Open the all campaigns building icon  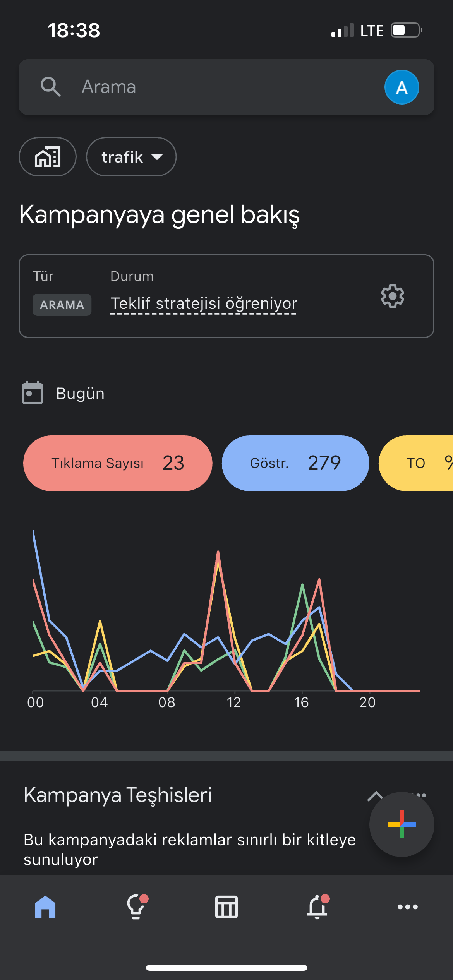(48, 157)
